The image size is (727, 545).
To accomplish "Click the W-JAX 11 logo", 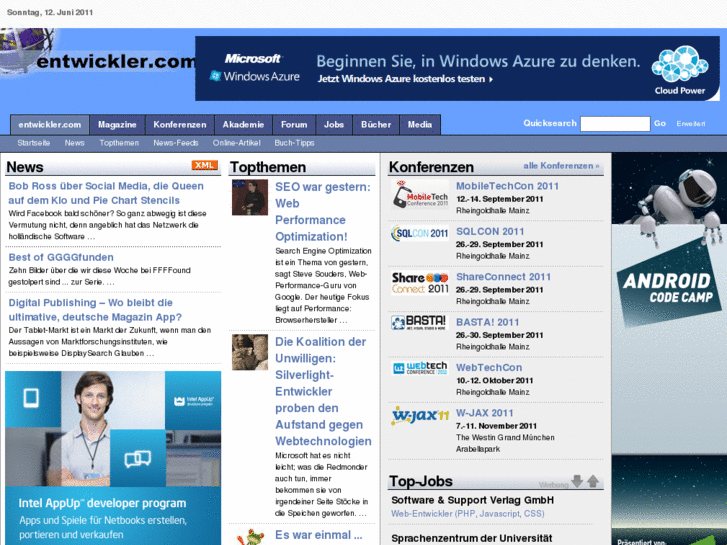I will pos(419,416).
